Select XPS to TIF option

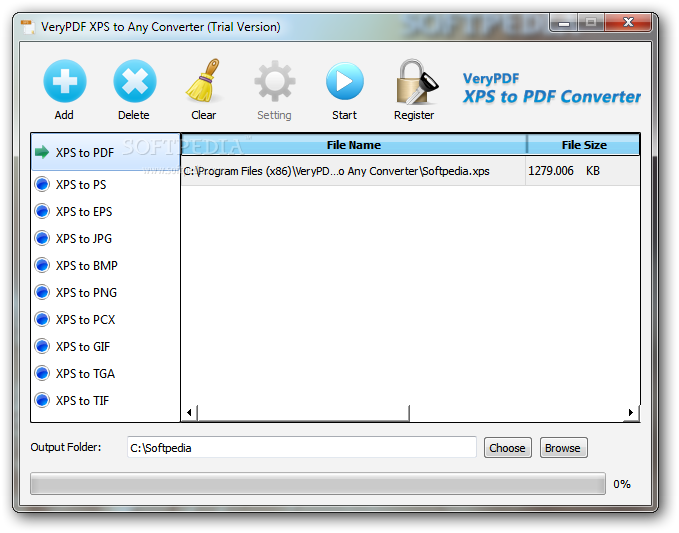pos(105,401)
